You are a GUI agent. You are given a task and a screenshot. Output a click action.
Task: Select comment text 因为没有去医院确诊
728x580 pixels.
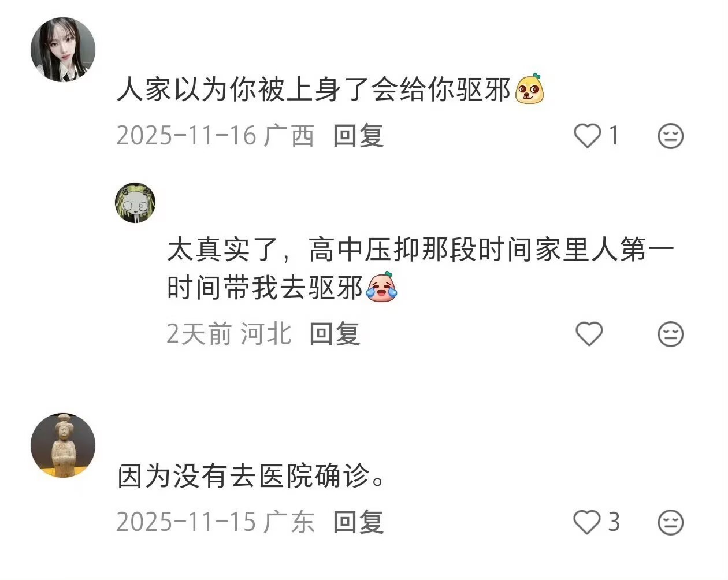tap(251, 477)
